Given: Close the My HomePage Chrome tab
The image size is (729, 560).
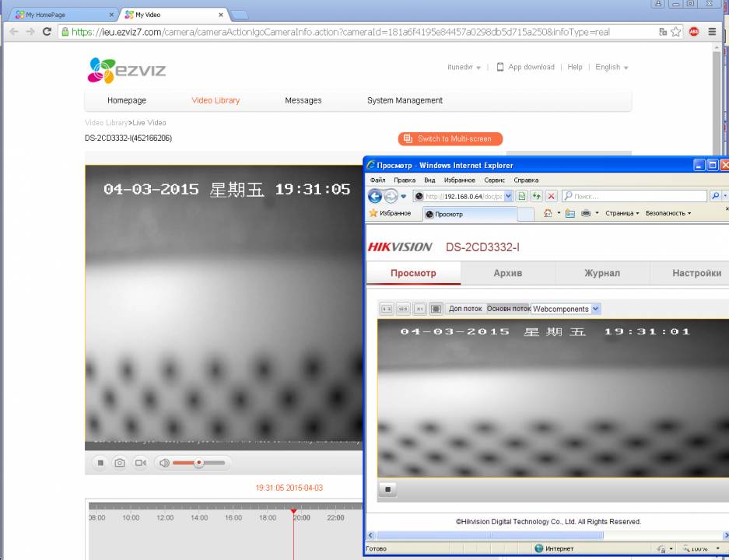Looking at the screenshot, I should click(x=111, y=15).
